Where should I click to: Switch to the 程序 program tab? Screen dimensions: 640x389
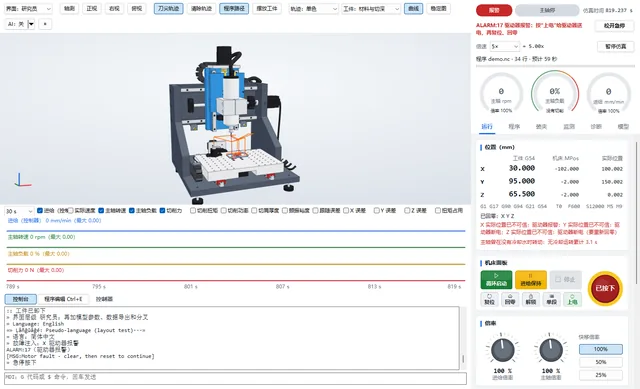(514, 127)
